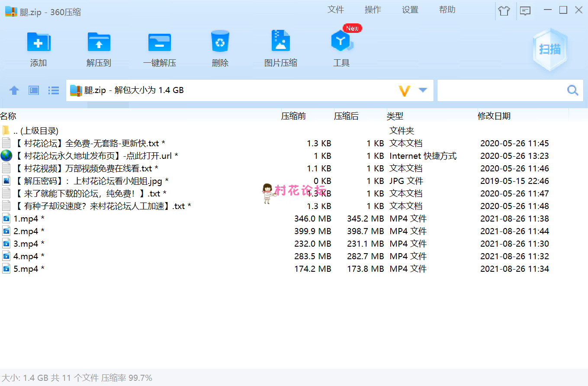Minimize the 360压缩 window
The image size is (588, 386).
tap(548, 10)
